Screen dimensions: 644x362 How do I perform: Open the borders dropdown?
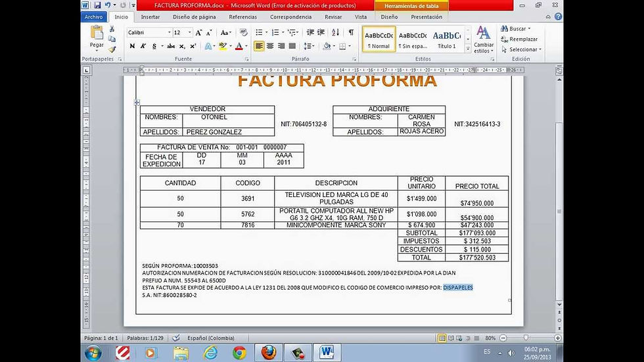[x=350, y=46]
